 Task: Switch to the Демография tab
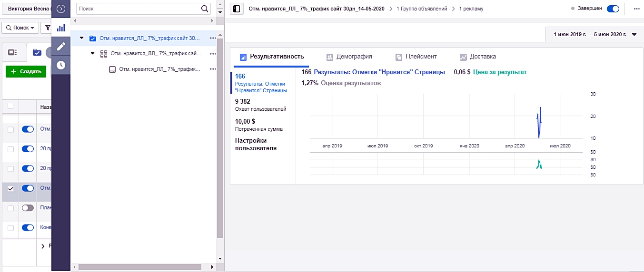pyautogui.click(x=349, y=57)
